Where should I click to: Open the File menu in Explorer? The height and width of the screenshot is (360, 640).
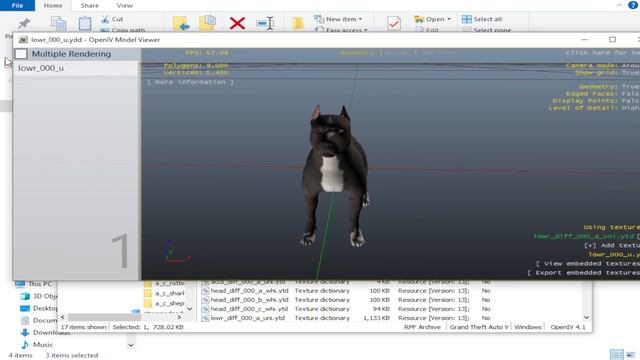(x=17, y=5)
